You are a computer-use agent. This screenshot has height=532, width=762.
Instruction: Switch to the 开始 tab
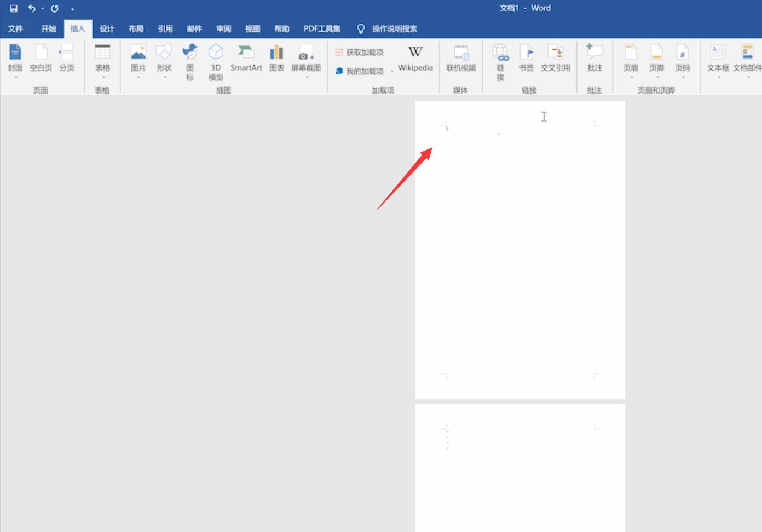[x=49, y=28]
